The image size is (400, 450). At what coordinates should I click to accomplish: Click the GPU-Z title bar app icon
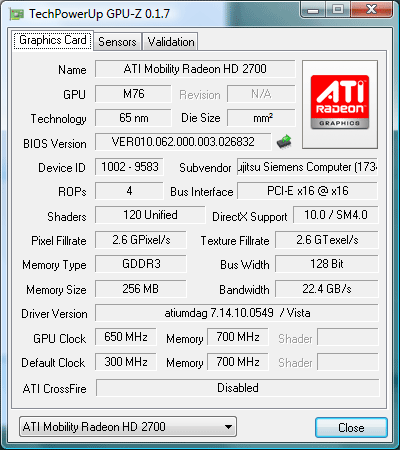17,14
